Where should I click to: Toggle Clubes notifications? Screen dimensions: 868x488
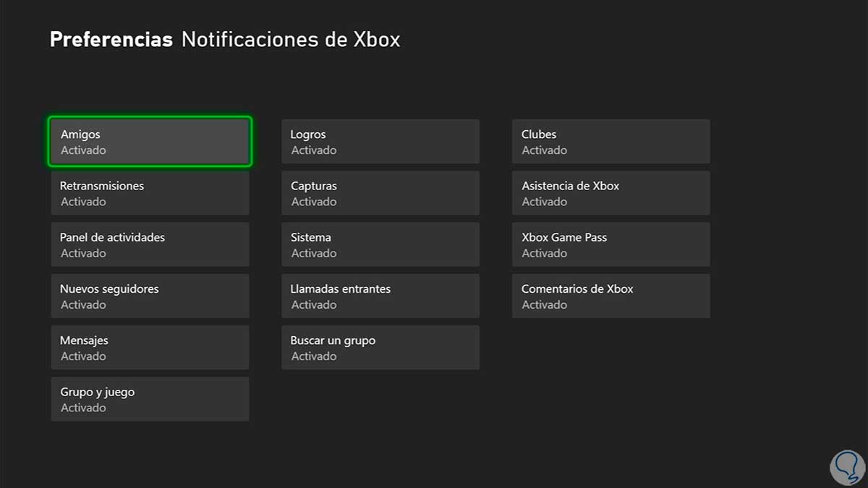(x=611, y=142)
